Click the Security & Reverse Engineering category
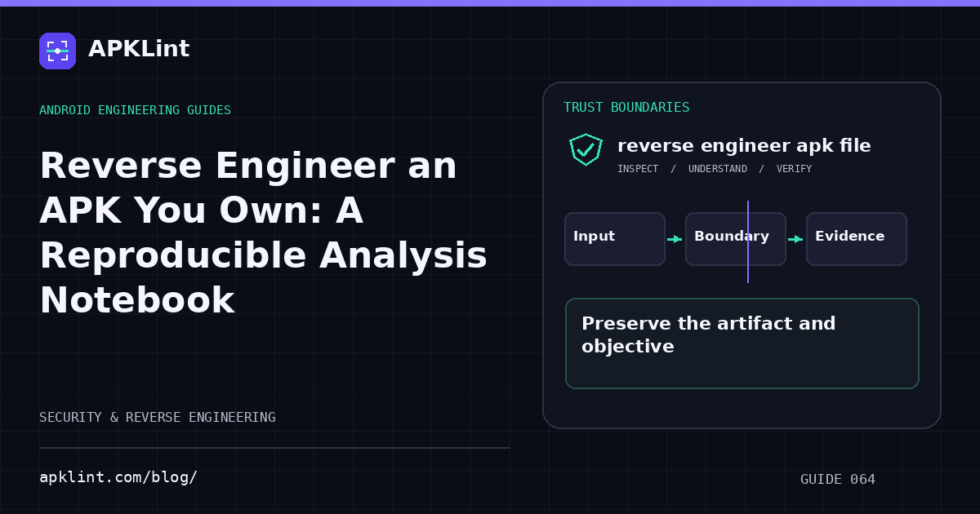Screen dimensions: 980x514 158,418
